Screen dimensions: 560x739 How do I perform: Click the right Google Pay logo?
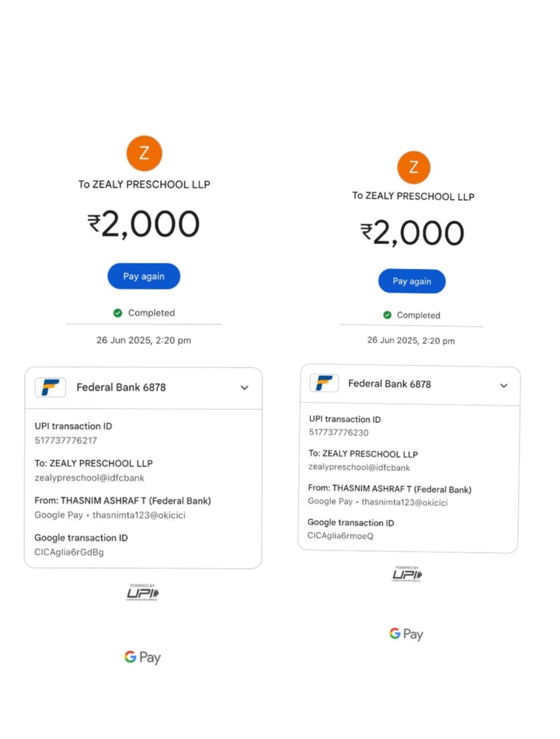(406, 634)
